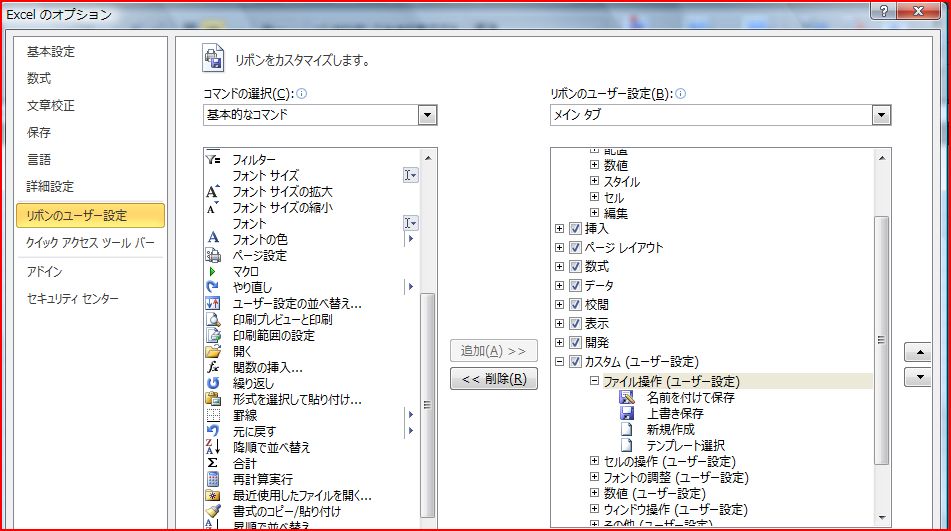This screenshot has width=951, height=531.
Task: Click the command list vertical scrollbar thumb
Action: (428, 404)
